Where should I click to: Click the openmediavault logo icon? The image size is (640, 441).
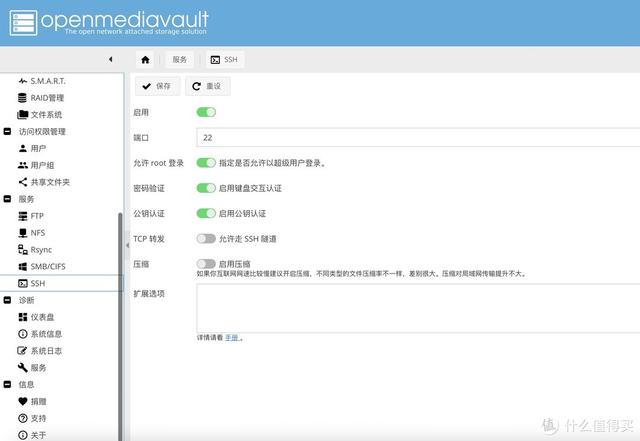click(x=23, y=23)
